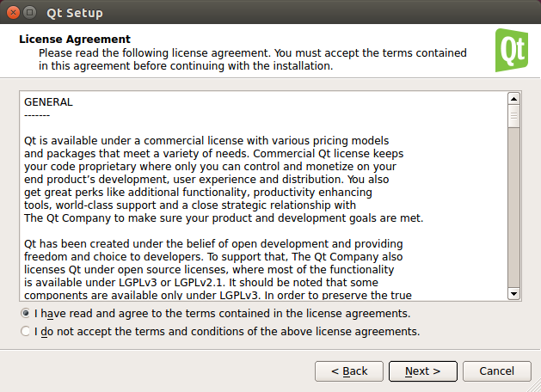
Task: Click line 'get great perks like additional functionality'
Action: pos(198,192)
